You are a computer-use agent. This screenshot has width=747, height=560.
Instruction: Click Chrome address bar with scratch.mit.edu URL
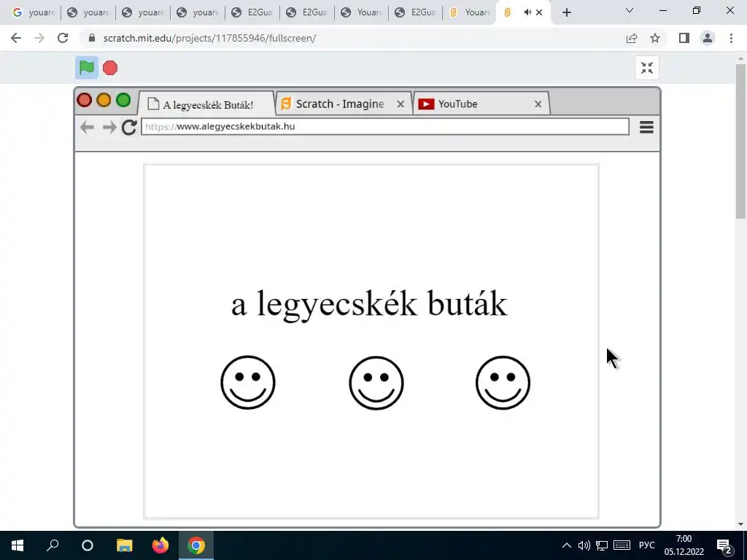(x=209, y=38)
